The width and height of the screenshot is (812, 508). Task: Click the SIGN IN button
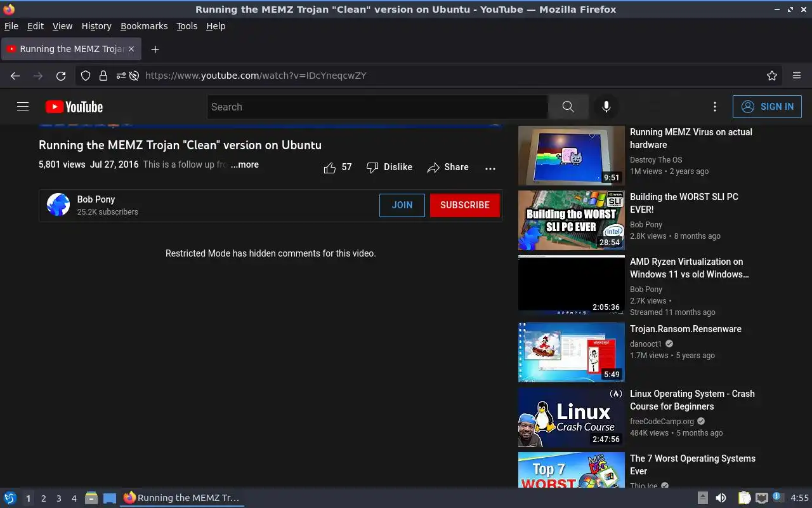pos(767,107)
